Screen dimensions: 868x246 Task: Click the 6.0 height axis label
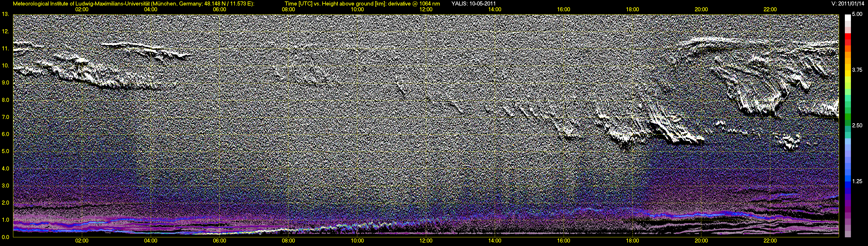pos(5,134)
